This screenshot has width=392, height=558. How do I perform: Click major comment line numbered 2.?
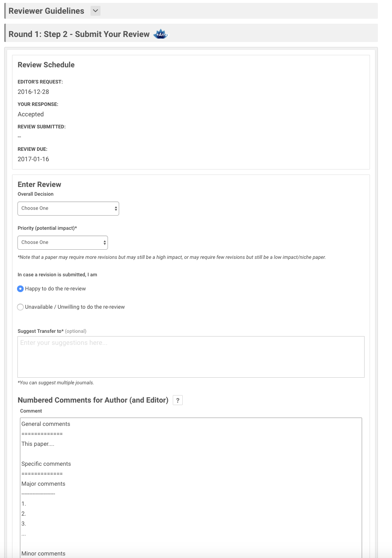coord(24,514)
